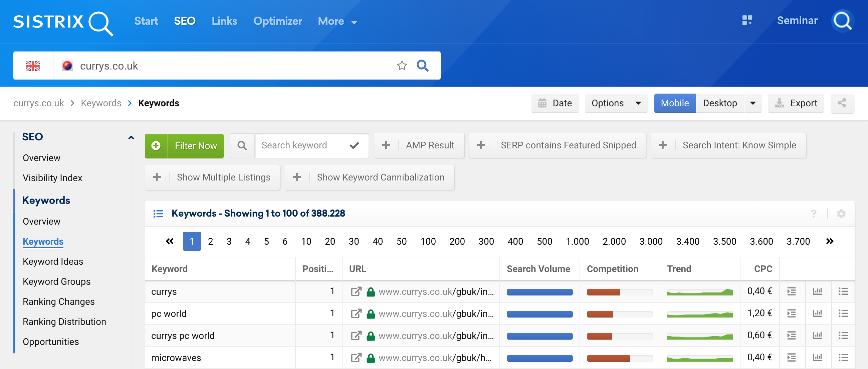Open the More dropdown in top navigation
This screenshot has width=868, height=369.
(x=337, y=21)
